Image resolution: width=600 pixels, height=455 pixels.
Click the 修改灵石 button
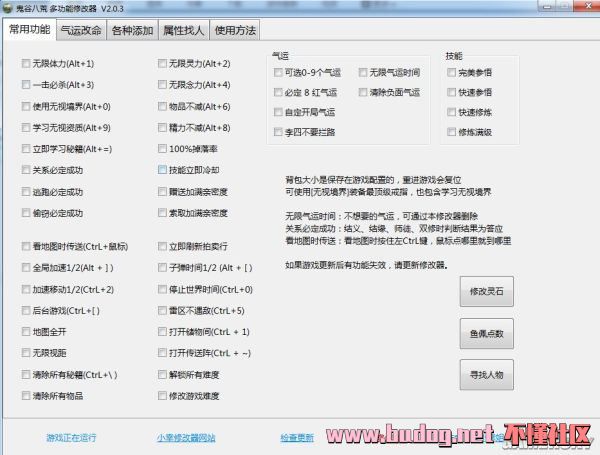click(486, 292)
